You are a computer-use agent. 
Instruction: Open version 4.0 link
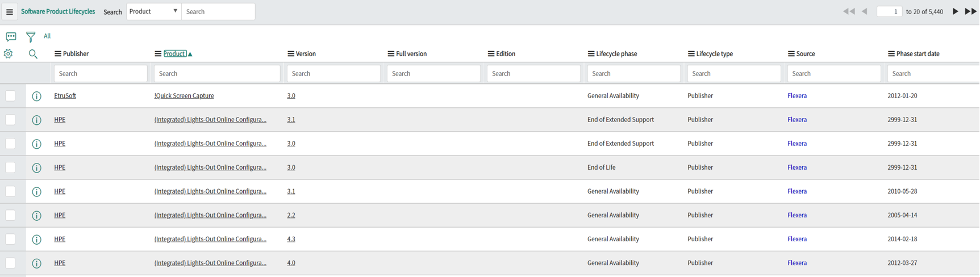tap(291, 263)
